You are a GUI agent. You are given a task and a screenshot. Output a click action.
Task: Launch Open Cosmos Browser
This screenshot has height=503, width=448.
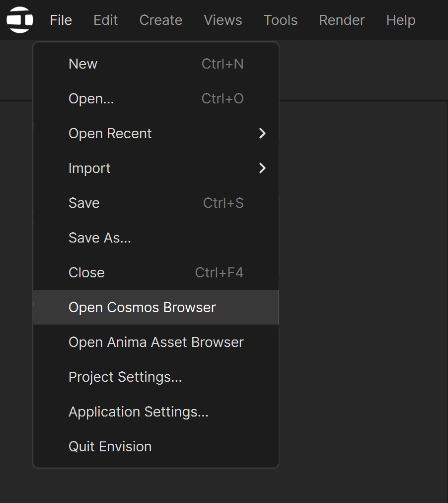156,307
